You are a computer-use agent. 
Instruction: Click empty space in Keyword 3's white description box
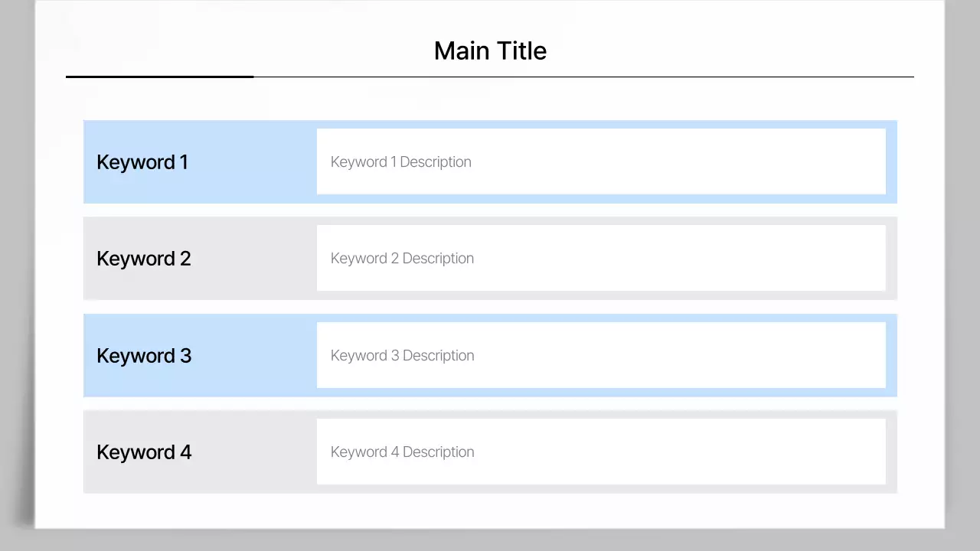(x=689, y=356)
